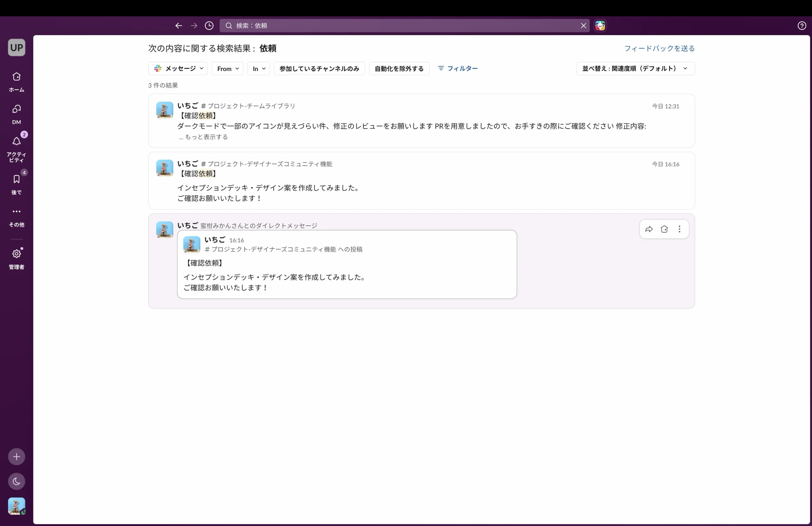Image resolution: width=812 pixels, height=526 pixels.
Task: Toggle 参加しているチャンネルのみ filter
Action: point(319,69)
